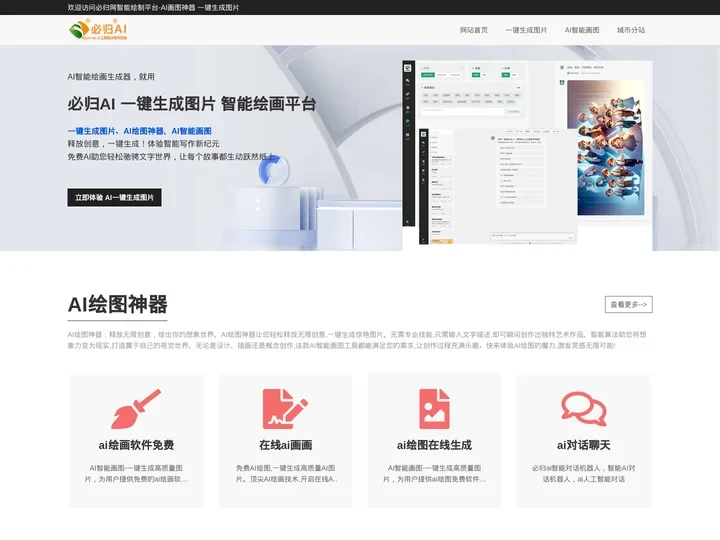Open the ai对话聊天 card title
Image resolution: width=720 pixels, height=540 pixels.
tap(584, 445)
